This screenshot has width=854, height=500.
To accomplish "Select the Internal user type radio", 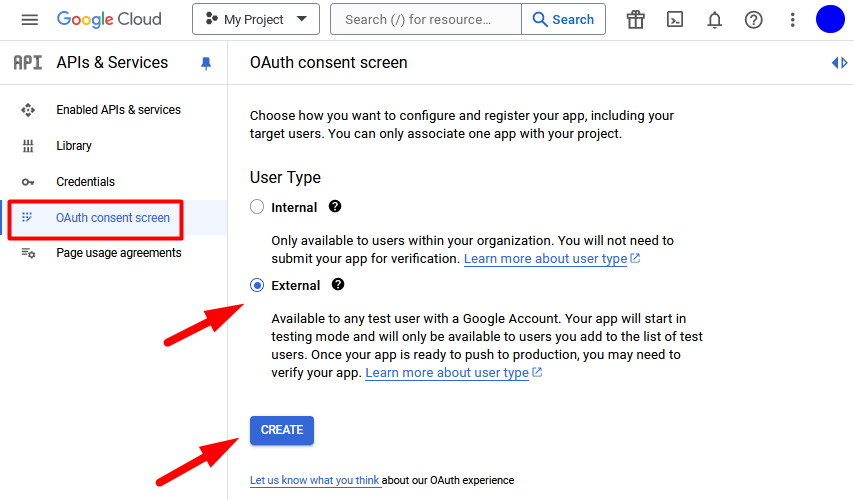I will (257, 207).
